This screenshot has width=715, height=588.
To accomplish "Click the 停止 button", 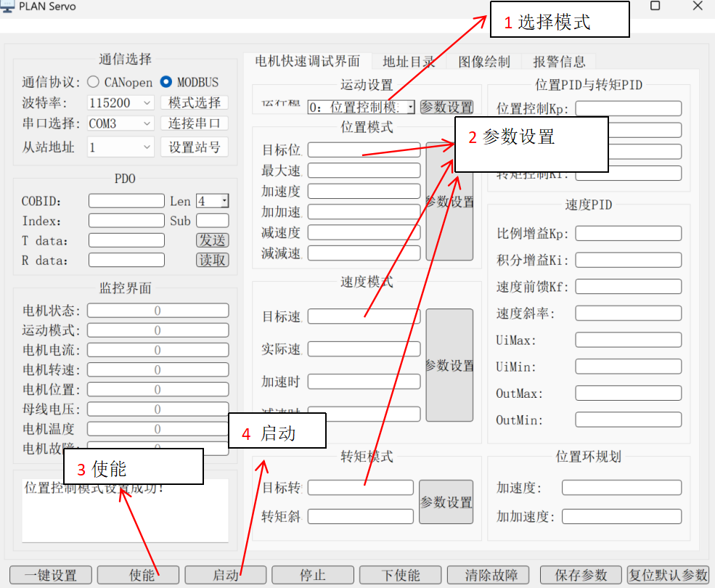I will [313, 575].
